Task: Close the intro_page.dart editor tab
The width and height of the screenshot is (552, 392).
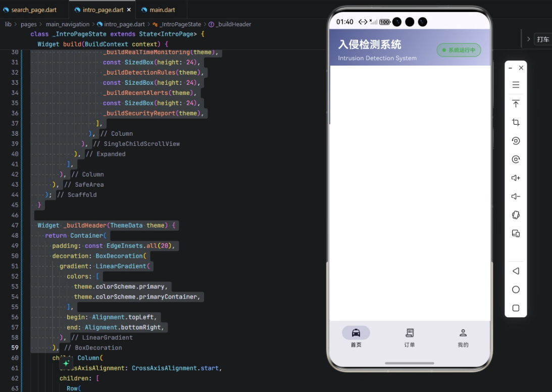Action: [129, 10]
